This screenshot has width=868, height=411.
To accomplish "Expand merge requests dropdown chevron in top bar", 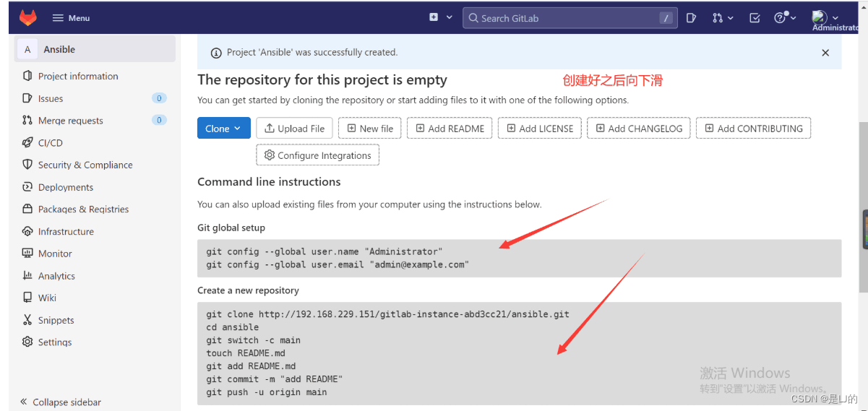I will pyautogui.click(x=731, y=18).
